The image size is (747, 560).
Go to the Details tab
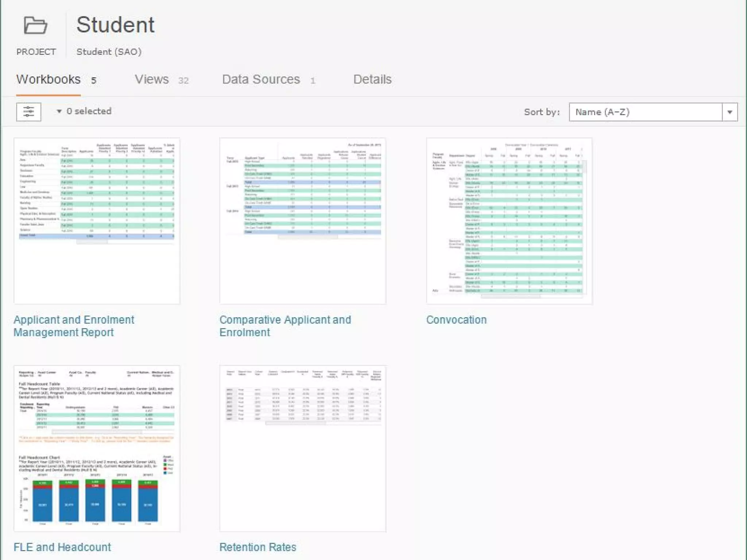pos(372,79)
